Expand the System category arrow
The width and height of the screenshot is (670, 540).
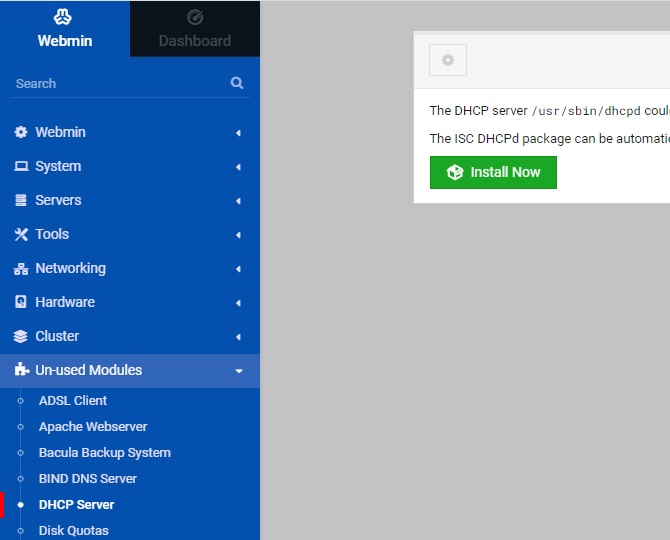click(x=238, y=167)
